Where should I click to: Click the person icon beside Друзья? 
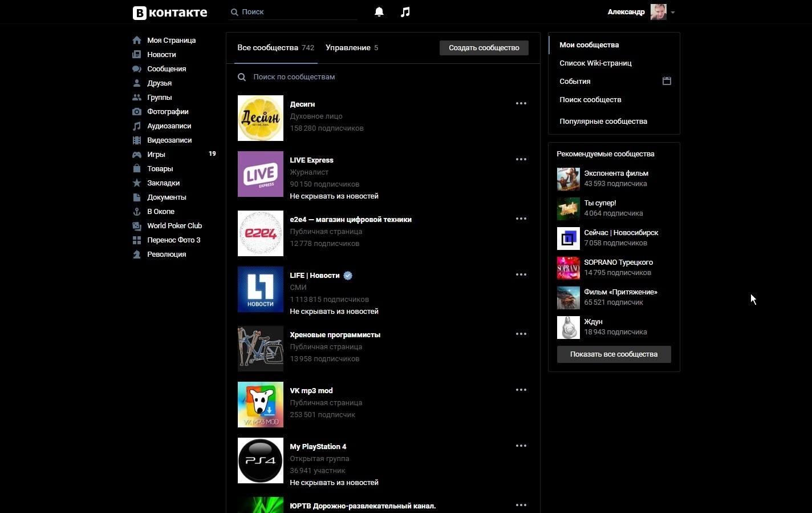tap(137, 83)
